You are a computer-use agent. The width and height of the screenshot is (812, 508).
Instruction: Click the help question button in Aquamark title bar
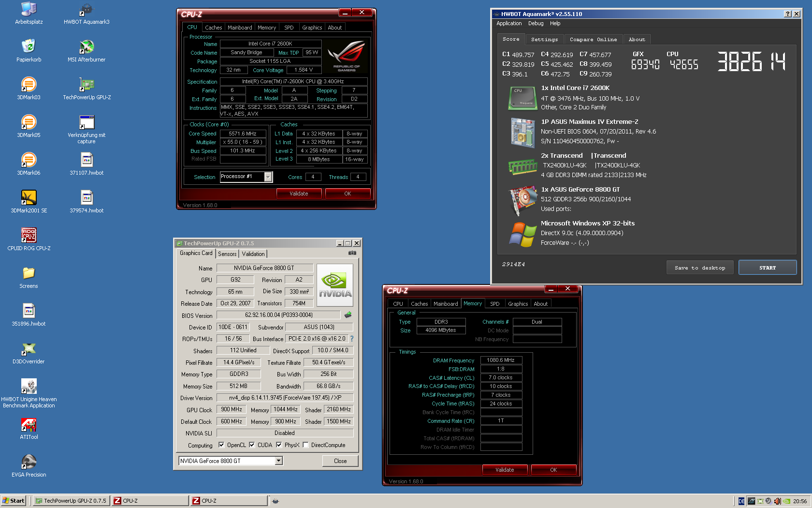point(788,14)
